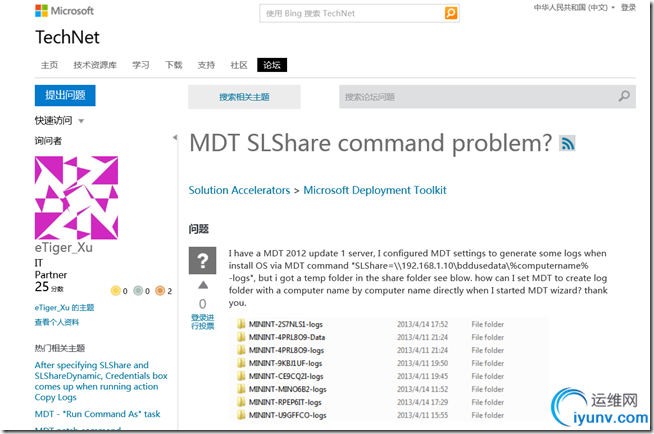Click the 搜索相关主题 button
Screen dimensions: 654x434
pos(244,97)
